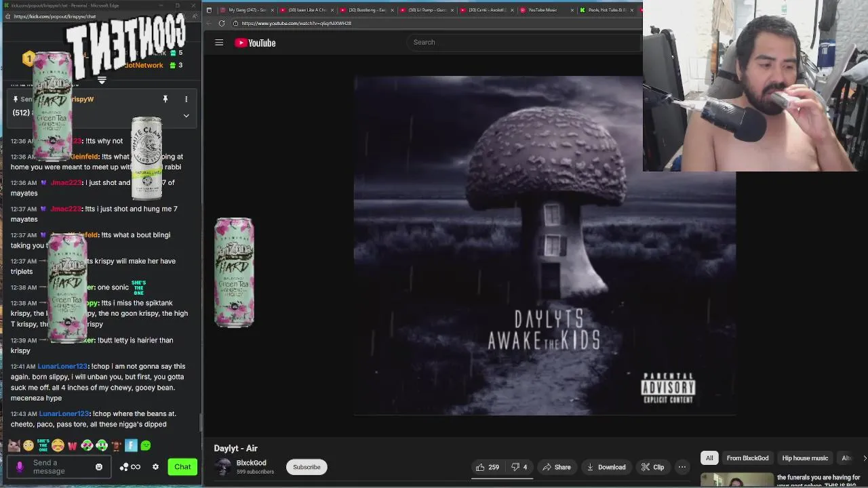Go to YouTube home via logo
This screenshot has height=488, width=868.
[x=255, y=43]
